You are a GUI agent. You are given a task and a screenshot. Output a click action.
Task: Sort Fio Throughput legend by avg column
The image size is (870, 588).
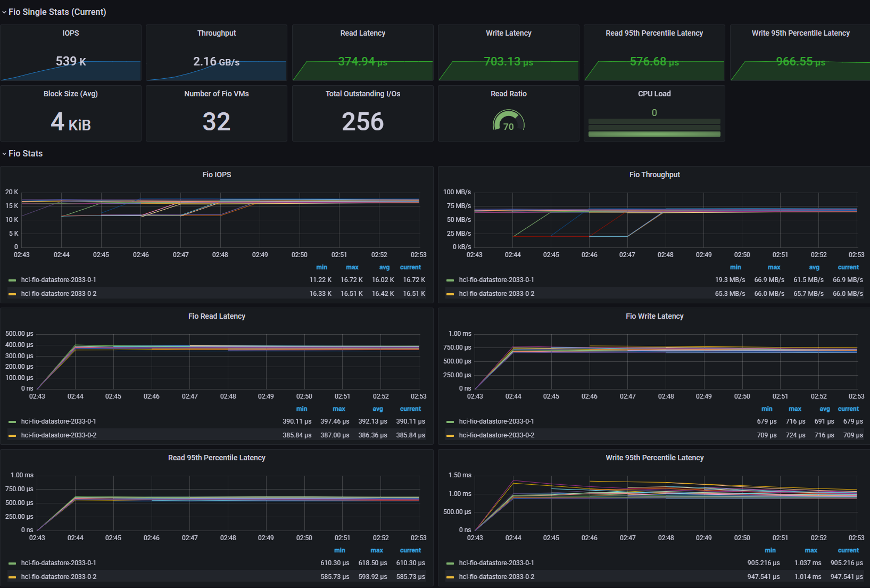(x=814, y=267)
